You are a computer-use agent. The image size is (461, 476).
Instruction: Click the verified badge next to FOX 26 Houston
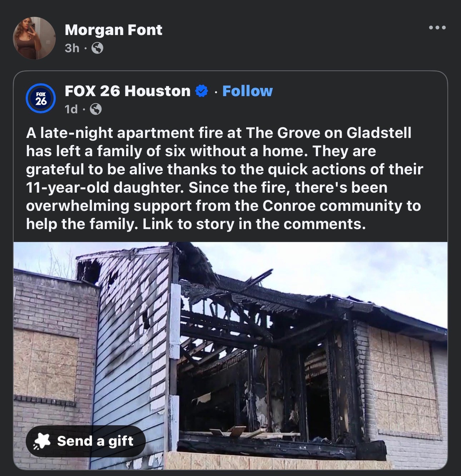(x=202, y=91)
